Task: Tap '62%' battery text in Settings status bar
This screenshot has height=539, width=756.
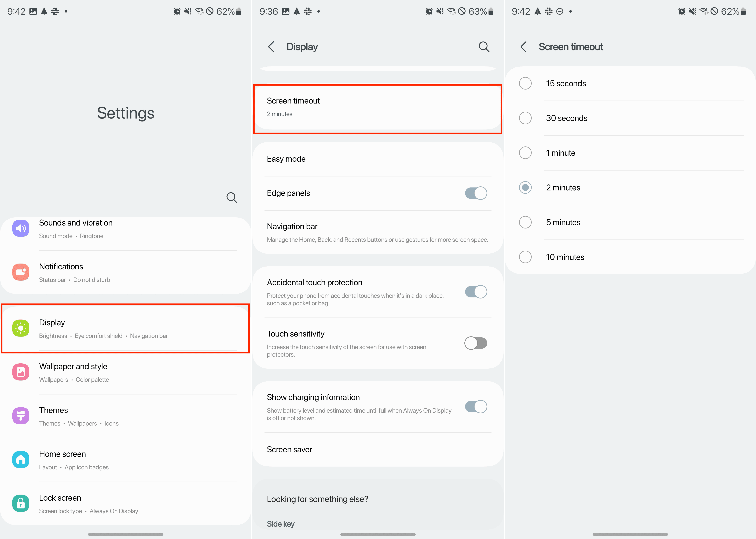Action: (x=225, y=12)
